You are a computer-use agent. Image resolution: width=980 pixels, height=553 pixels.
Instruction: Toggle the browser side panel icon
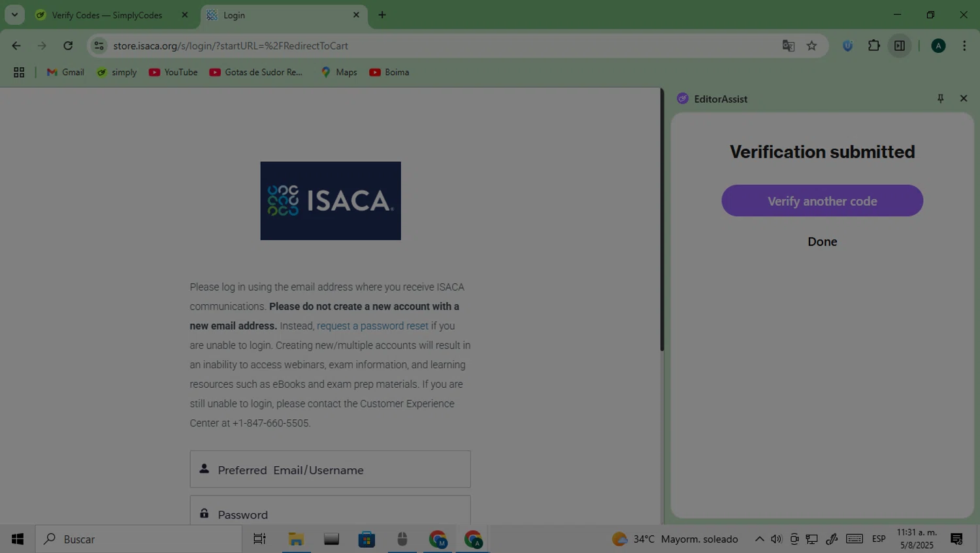tap(900, 46)
